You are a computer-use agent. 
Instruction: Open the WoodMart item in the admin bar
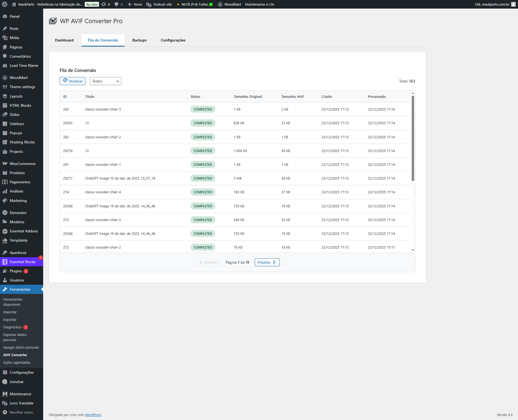coord(229,4)
